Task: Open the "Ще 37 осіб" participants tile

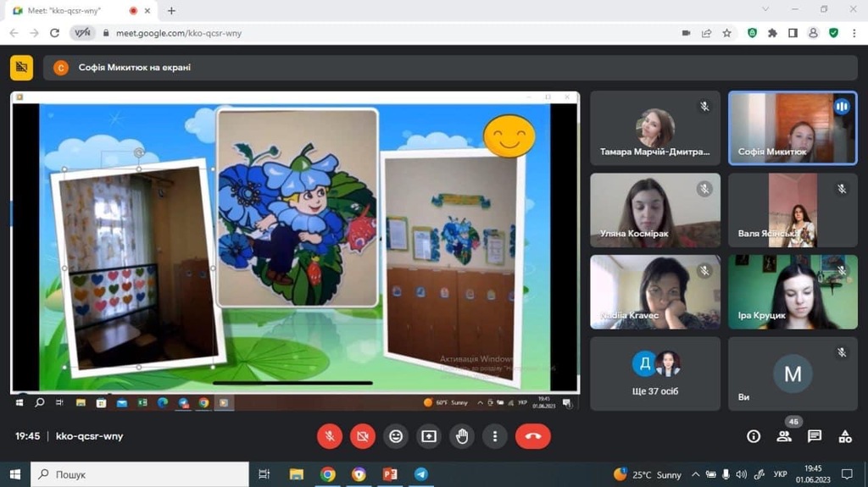Action: (655, 373)
